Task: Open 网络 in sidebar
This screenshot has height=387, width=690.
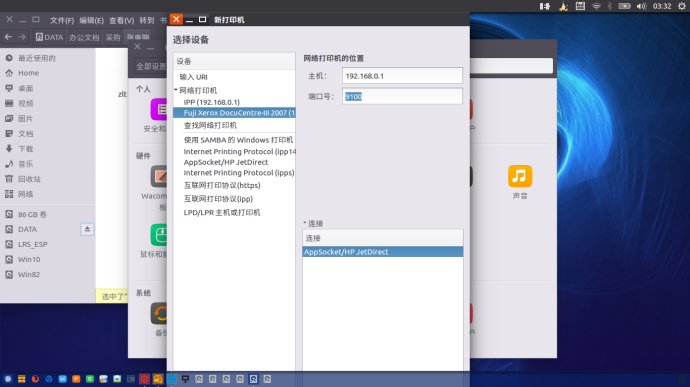Action: click(x=26, y=194)
